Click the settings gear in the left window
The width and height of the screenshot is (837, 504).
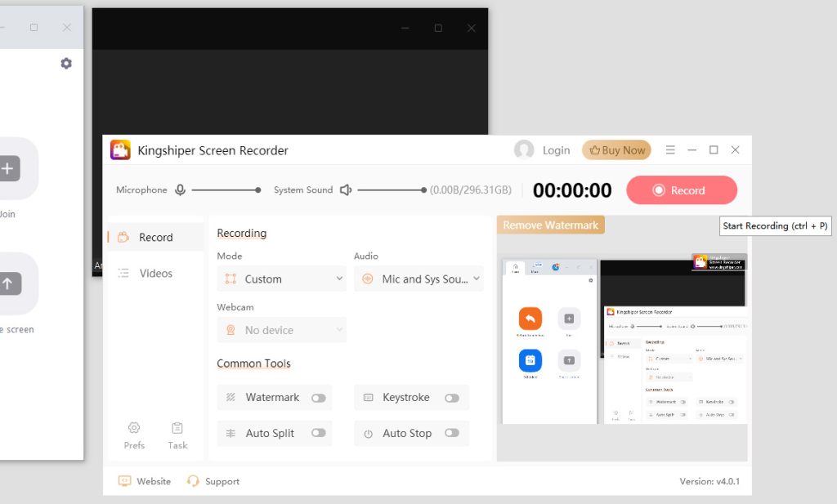click(66, 64)
